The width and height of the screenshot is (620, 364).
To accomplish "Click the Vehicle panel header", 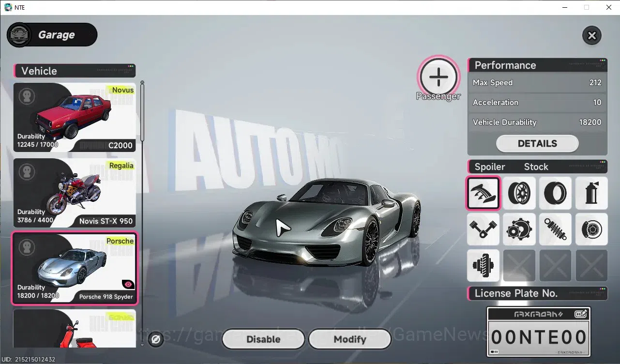I will coord(75,71).
